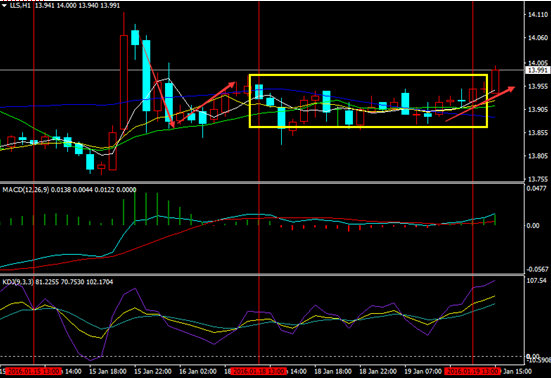Select the red arrow tip outside yellow box

(510, 89)
